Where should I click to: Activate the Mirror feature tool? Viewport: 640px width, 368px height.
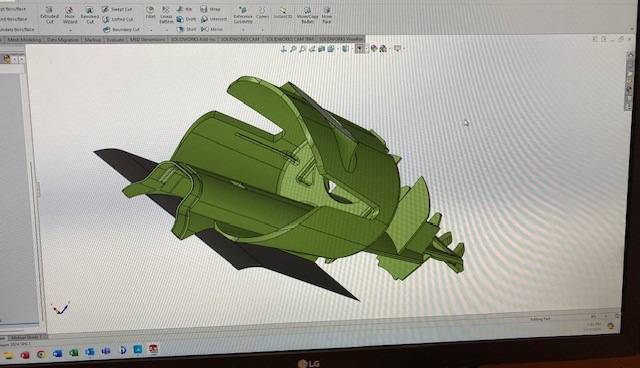click(212, 29)
